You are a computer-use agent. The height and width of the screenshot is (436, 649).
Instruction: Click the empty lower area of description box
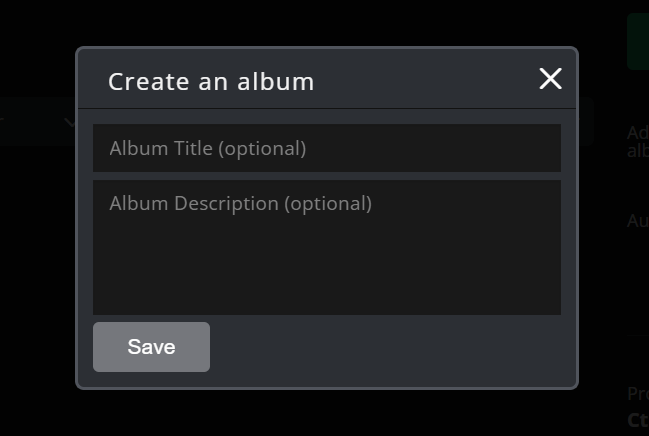pos(326,285)
